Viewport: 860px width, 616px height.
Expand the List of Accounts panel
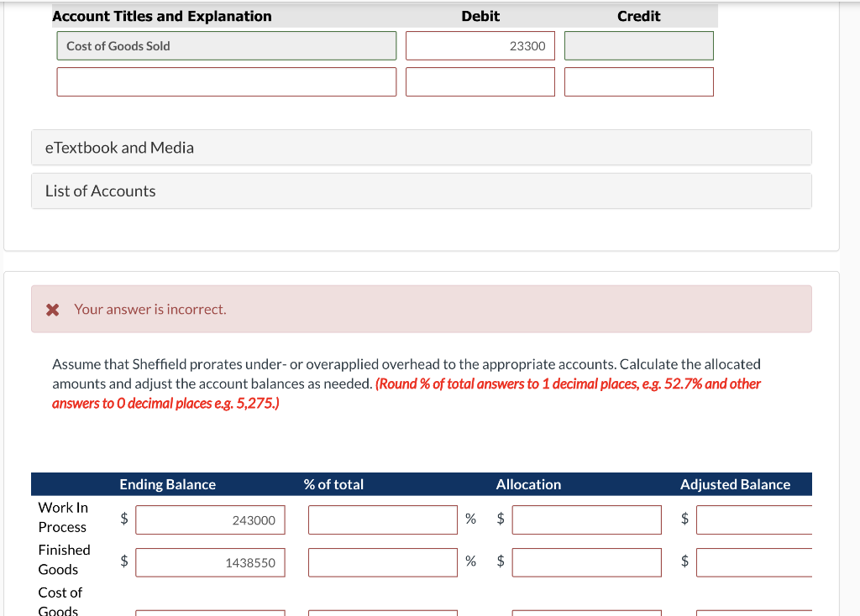[100, 191]
